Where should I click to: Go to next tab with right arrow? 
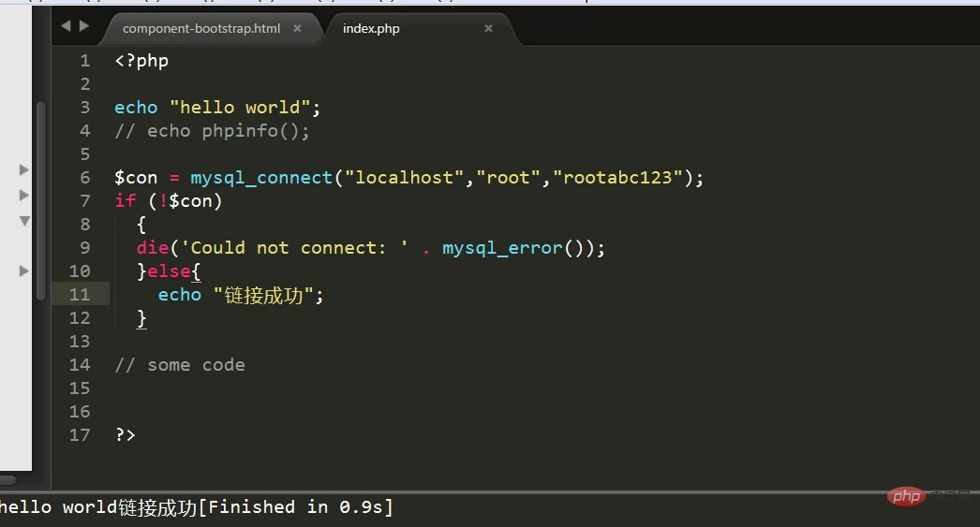tap(83, 25)
